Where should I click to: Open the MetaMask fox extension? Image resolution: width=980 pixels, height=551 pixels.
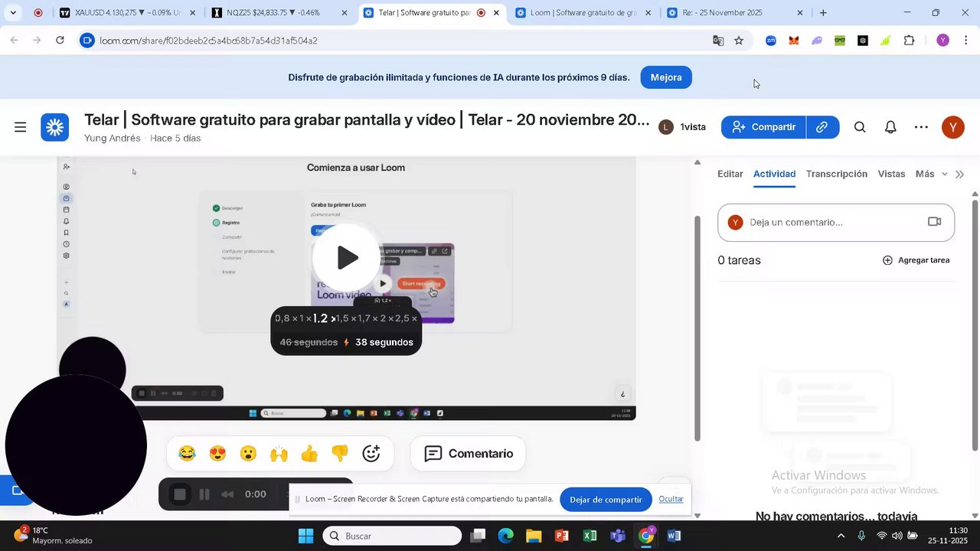pos(794,41)
